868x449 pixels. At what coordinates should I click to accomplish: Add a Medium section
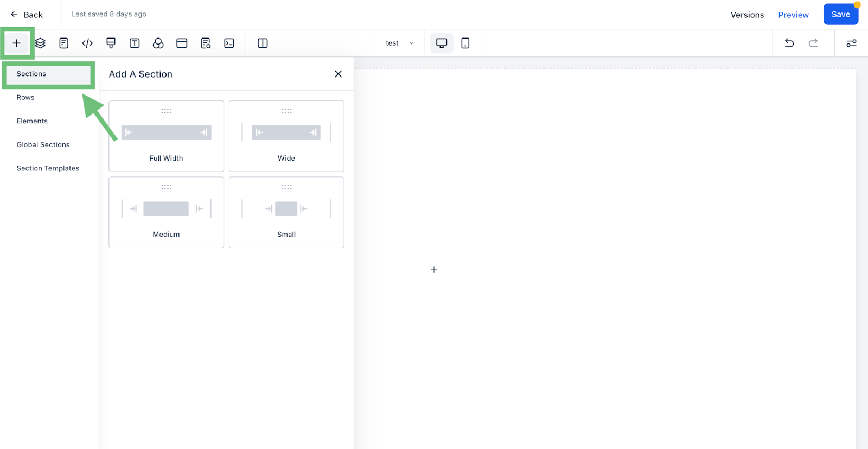pyautogui.click(x=166, y=212)
